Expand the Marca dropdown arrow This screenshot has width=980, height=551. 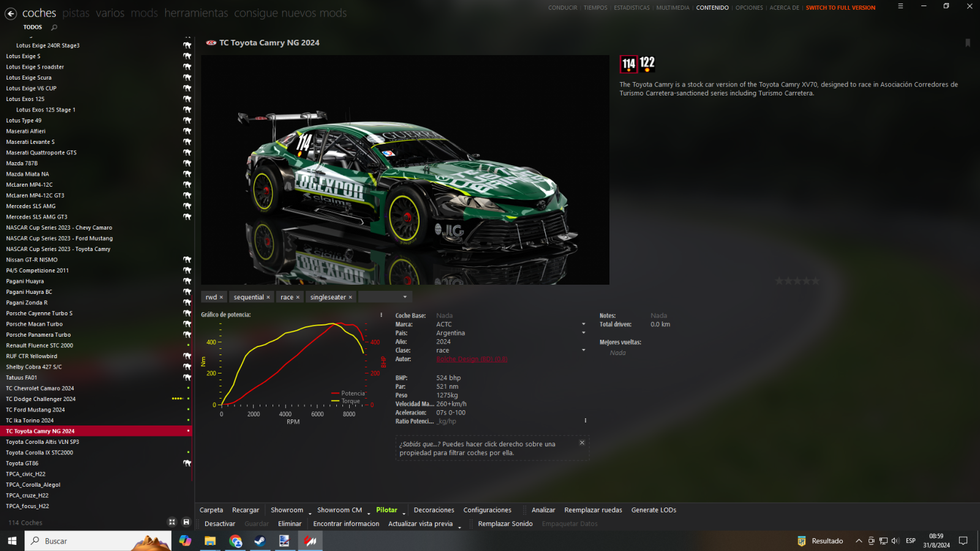point(583,324)
